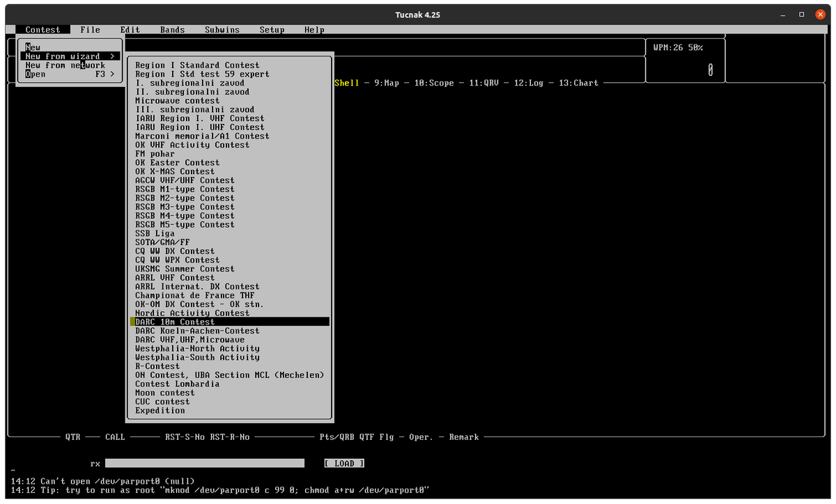Switch to 13:Chart tab
Viewport: 836px width, 504px height.
578,83
